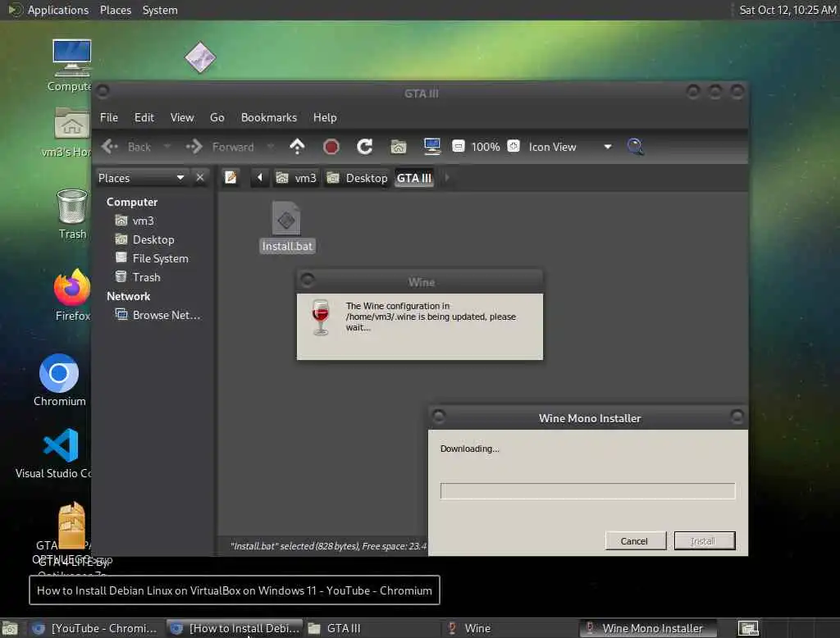The width and height of the screenshot is (840, 638).
Task: Click the GTA archive package icon on desktop
Action: pos(72,526)
